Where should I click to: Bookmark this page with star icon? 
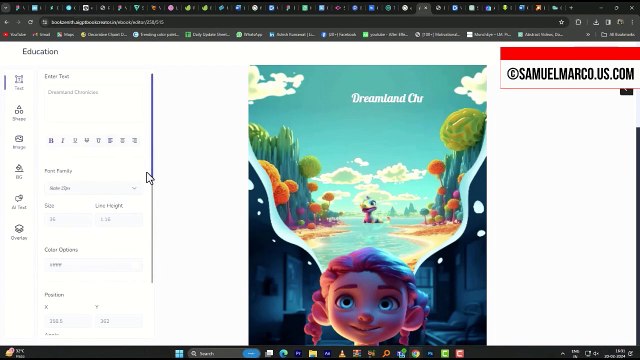click(x=561, y=22)
